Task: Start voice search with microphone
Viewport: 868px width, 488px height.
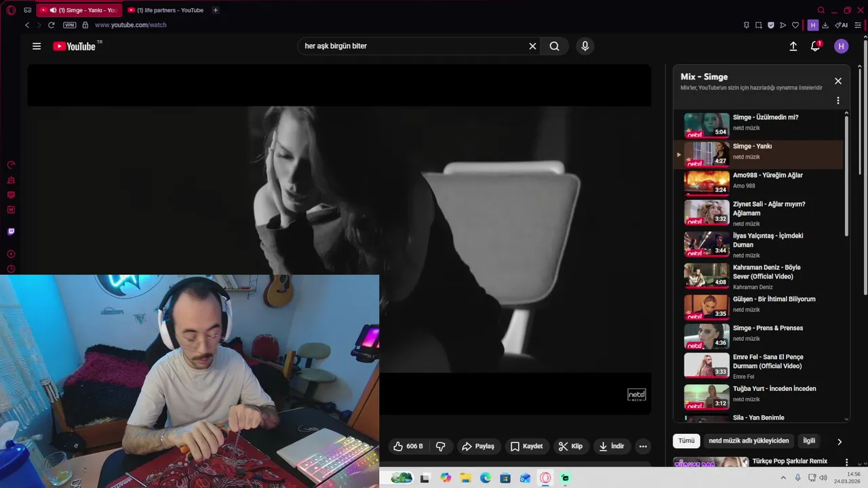Action: [585, 46]
